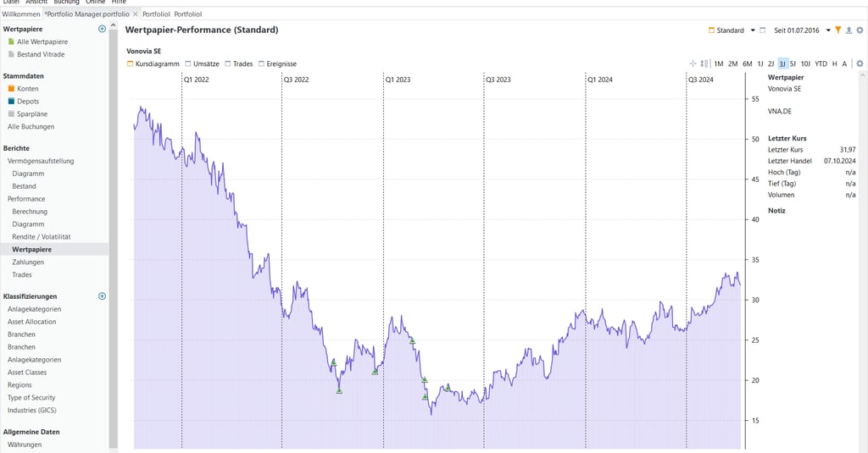Close the Portfolio Manager.portfolio tab
This screenshot has height=453, width=868.
click(136, 14)
